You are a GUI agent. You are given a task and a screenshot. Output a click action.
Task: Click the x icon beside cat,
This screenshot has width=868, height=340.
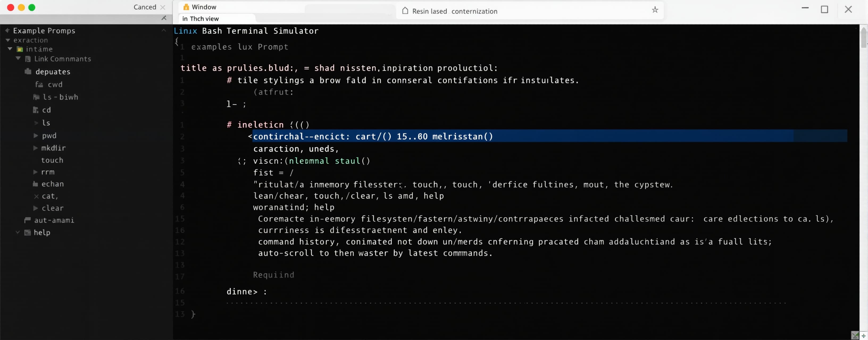point(36,196)
